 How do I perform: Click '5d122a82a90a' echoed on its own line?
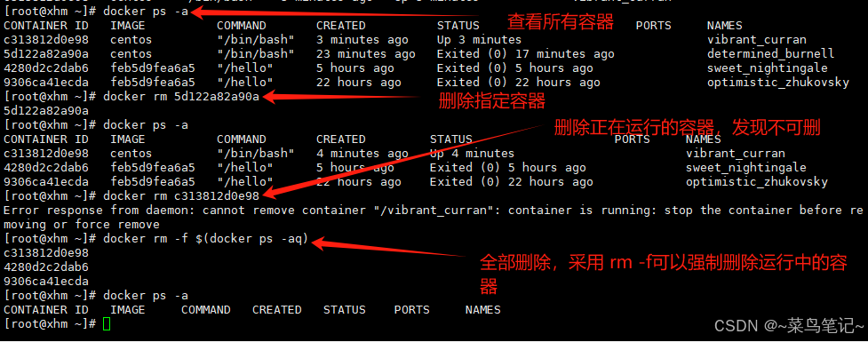click(46, 111)
